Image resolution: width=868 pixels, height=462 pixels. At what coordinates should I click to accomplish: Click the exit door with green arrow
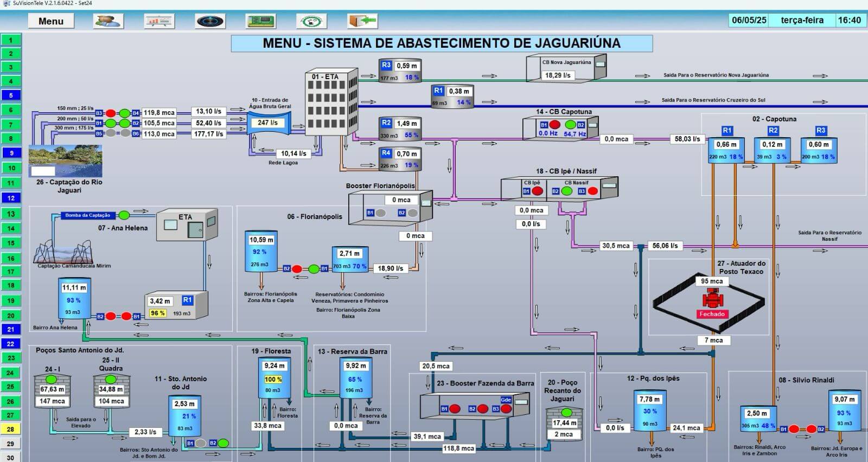coord(362,21)
